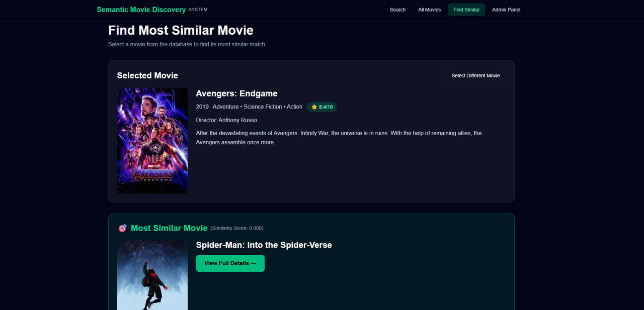The image size is (644, 310).
Task: Click the Semantic Movie Discovery logo
Action: pyautogui.click(x=141, y=10)
